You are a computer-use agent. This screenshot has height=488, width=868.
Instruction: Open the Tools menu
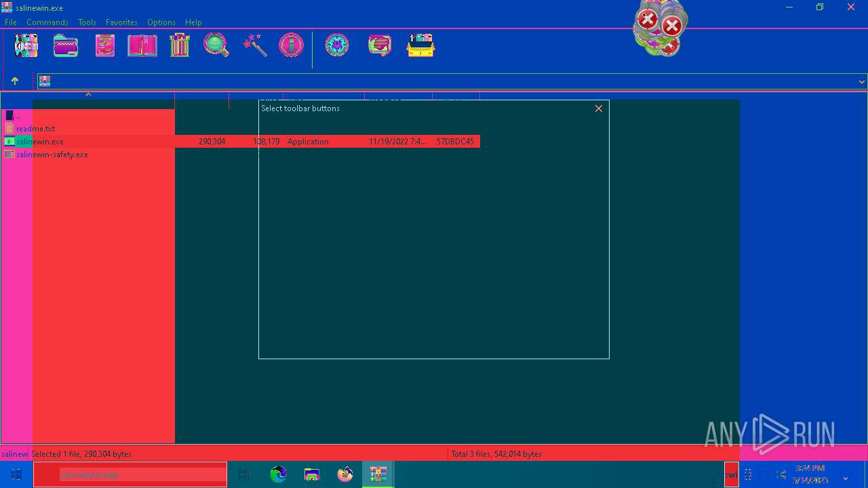tap(87, 22)
